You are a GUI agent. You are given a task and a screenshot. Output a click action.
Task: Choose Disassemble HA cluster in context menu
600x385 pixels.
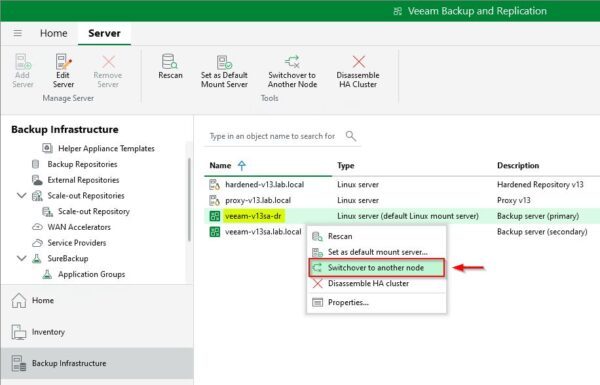pos(377,283)
